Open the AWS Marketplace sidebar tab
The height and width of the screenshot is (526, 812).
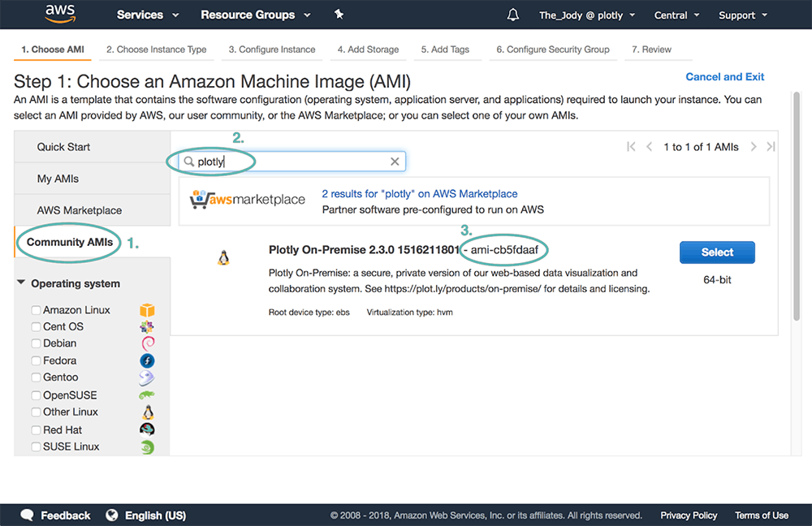[93, 210]
